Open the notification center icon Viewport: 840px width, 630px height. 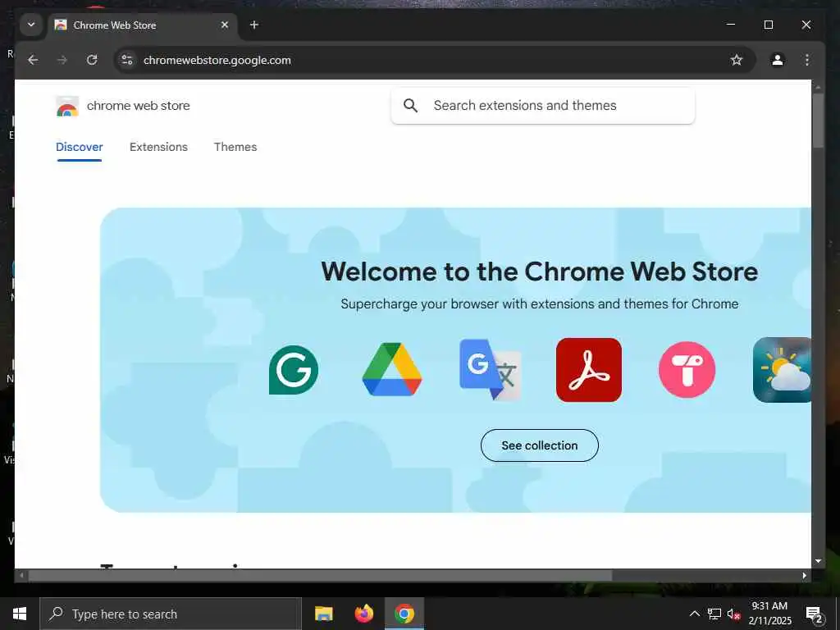(x=815, y=614)
